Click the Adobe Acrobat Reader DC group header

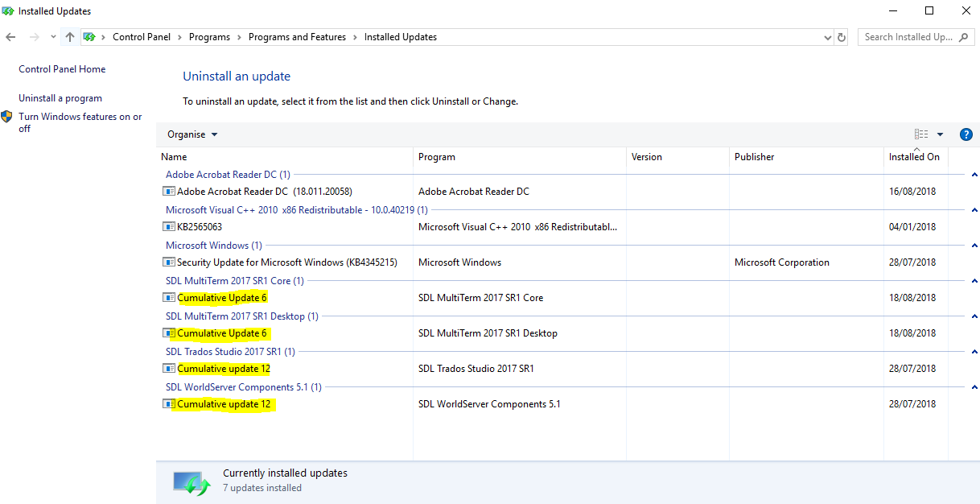click(x=228, y=175)
